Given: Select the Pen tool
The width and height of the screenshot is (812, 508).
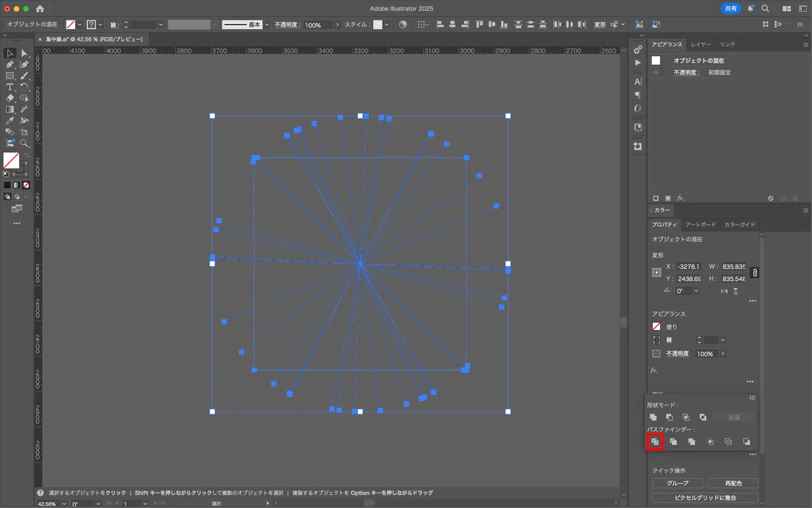Looking at the screenshot, I should (x=10, y=65).
